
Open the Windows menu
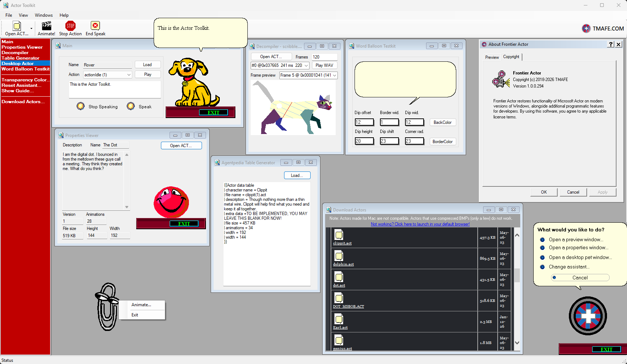pos(44,15)
